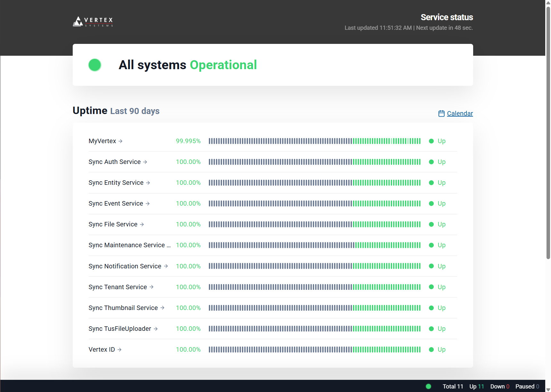This screenshot has height=392, width=551.
Task: Open Sync Thumbnail Service details
Action: pos(123,308)
